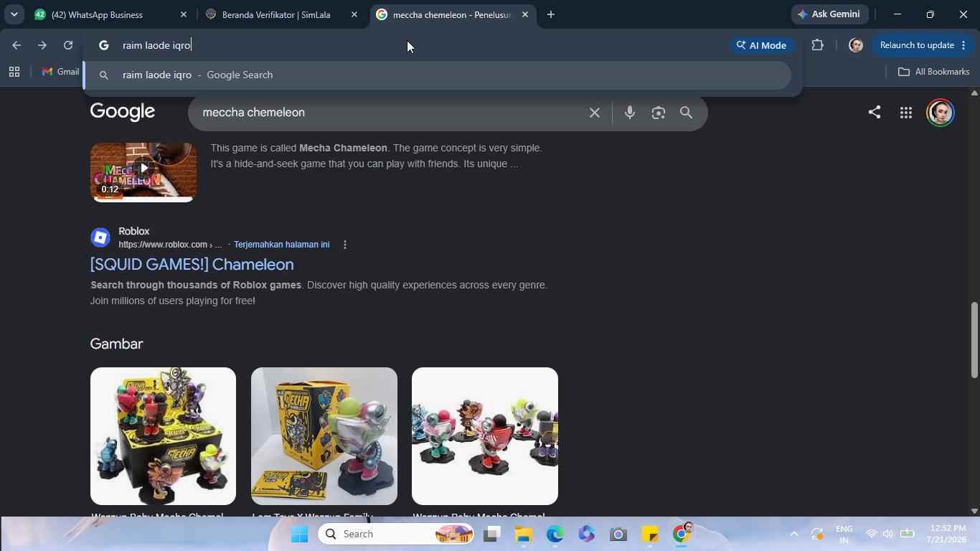Close the WhatsApp Business tab
Screen dimensions: 980x551
click(x=184, y=14)
